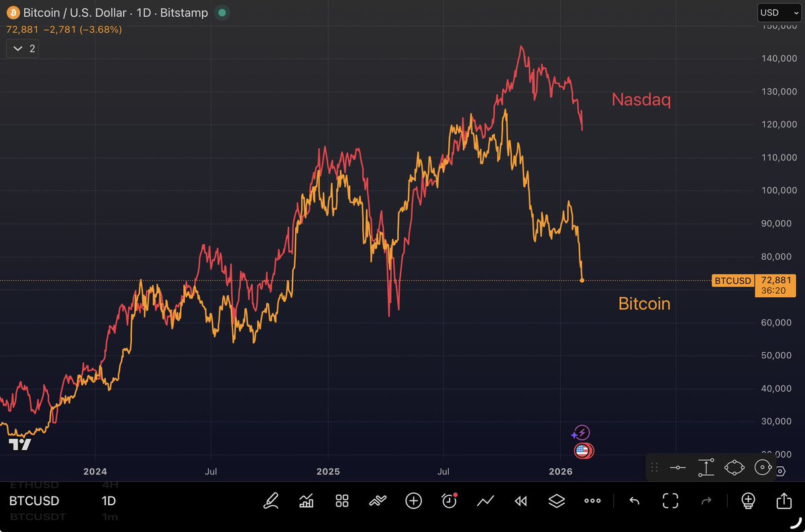
Task: Undo the last chart action
Action: pos(634,500)
